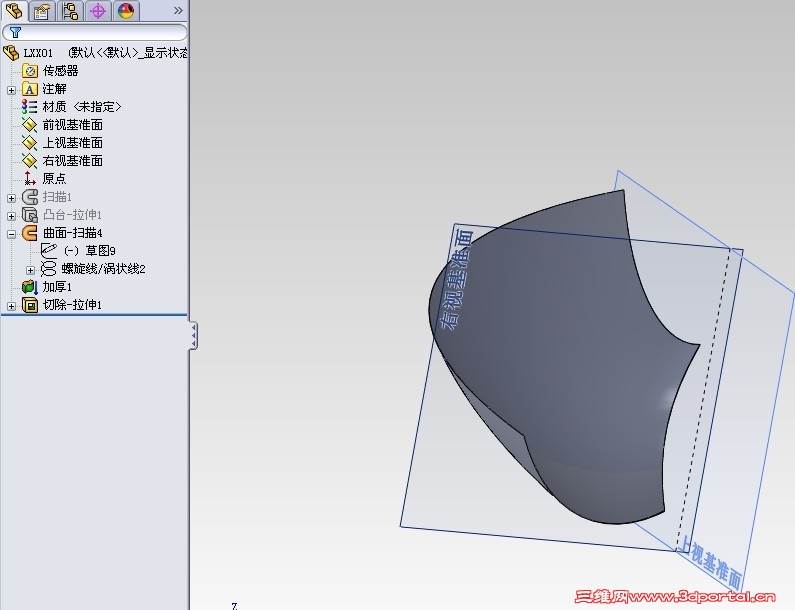The height and width of the screenshot is (610, 795).
Task: Click the 凸台-拉伸1 label
Action: pyautogui.click(x=73, y=215)
